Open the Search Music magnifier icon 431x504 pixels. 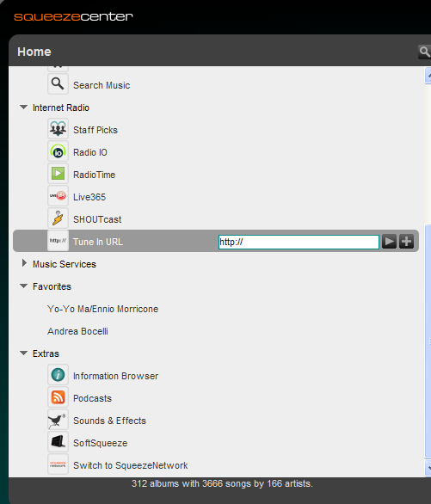pyautogui.click(x=58, y=84)
